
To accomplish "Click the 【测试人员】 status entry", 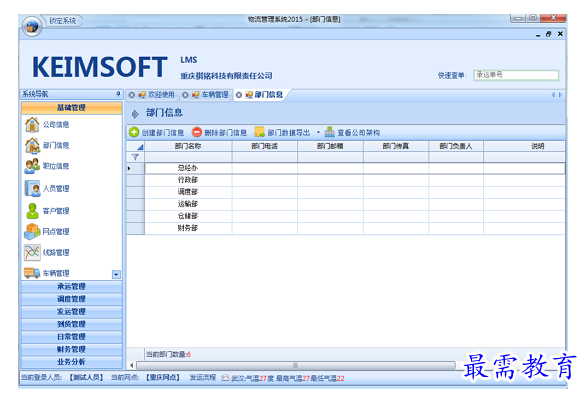I will coord(86,377).
